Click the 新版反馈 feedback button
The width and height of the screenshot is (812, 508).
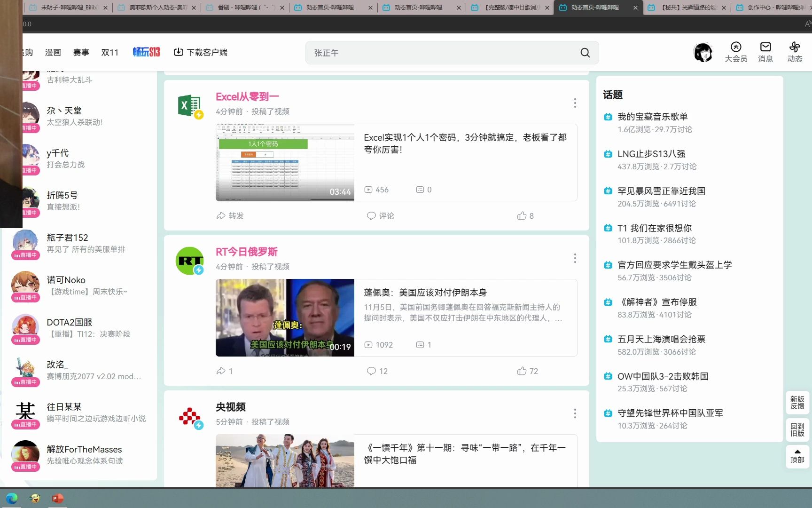click(797, 403)
